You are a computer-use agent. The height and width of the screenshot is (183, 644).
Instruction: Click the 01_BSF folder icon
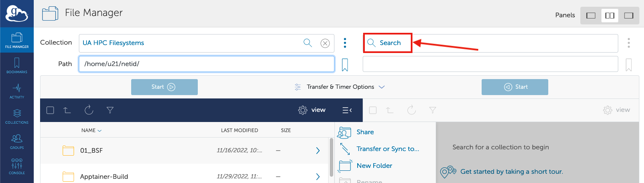(68, 151)
